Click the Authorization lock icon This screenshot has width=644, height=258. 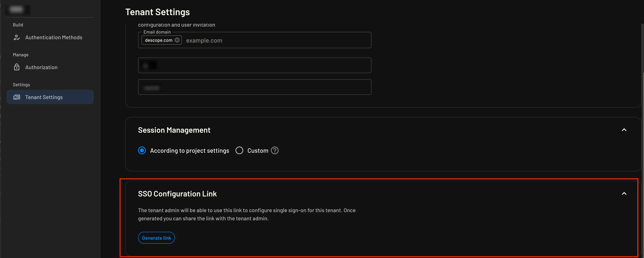(17, 67)
